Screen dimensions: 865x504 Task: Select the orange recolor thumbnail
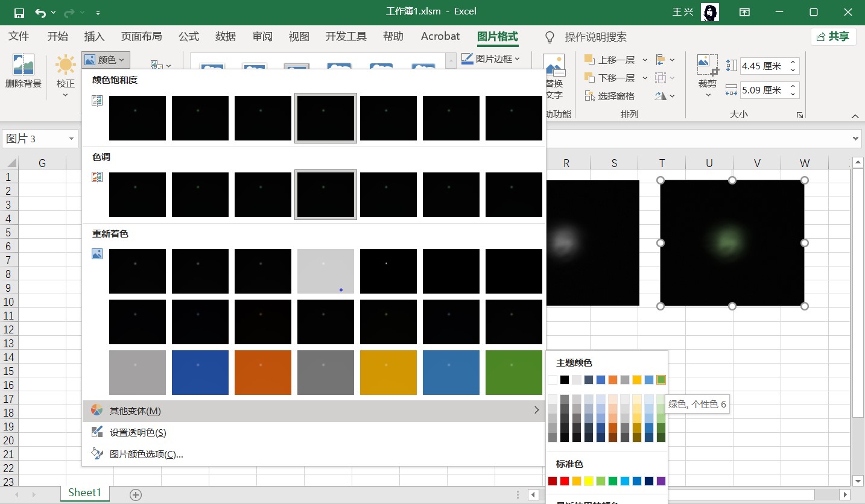[263, 373]
